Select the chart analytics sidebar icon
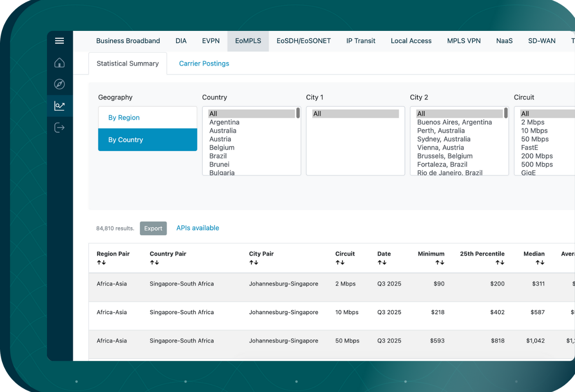Screen dimensions: 575x392 click(59, 106)
